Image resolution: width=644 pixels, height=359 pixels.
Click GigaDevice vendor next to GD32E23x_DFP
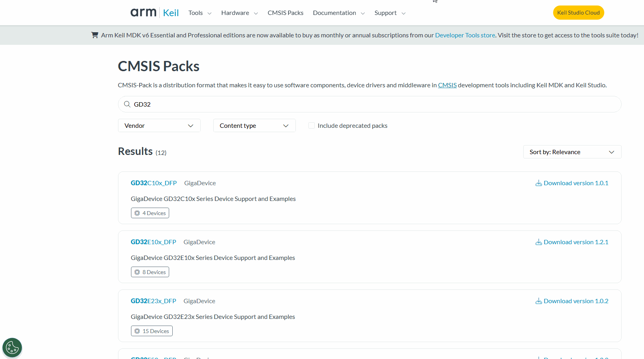pos(199,301)
